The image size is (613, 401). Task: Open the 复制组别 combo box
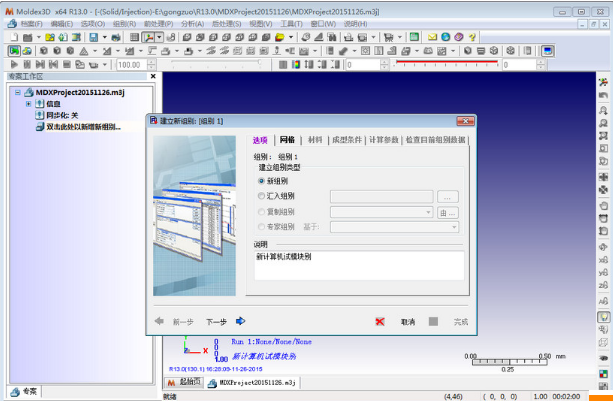(381, 212)
